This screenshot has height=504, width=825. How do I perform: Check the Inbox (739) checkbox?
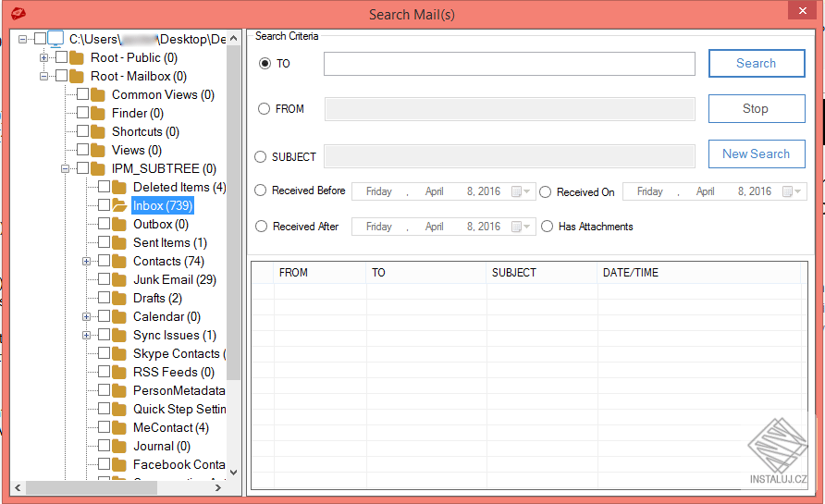click(x=105, y=204)
